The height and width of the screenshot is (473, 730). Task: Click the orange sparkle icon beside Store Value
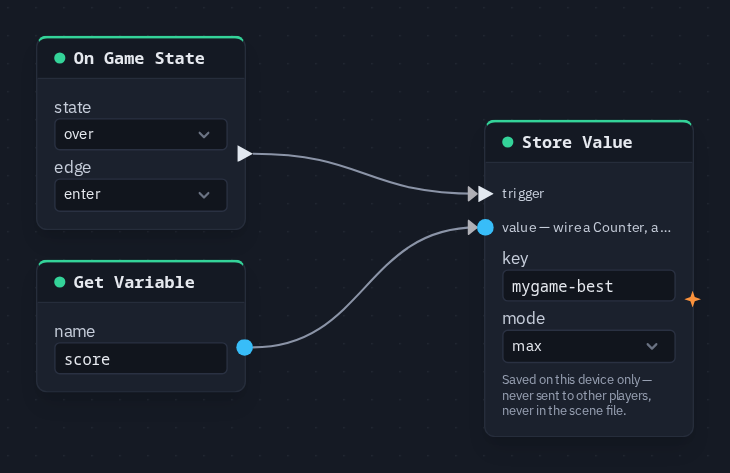[x=693, y=299]
